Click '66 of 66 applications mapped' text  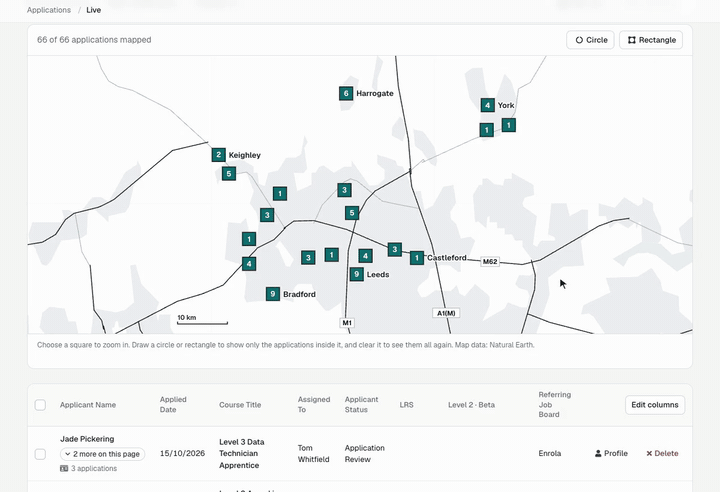point(94,40)
